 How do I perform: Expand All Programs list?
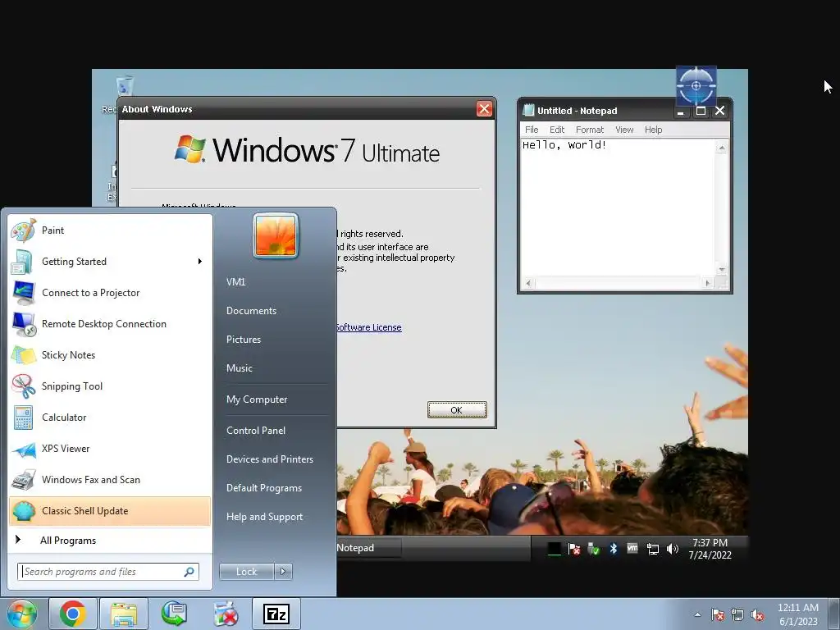point(110,541)
